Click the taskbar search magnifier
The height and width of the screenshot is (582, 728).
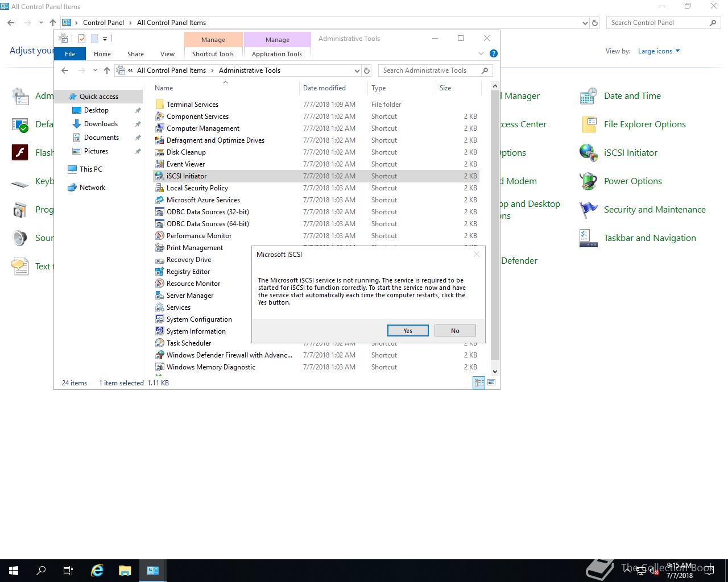41,571
